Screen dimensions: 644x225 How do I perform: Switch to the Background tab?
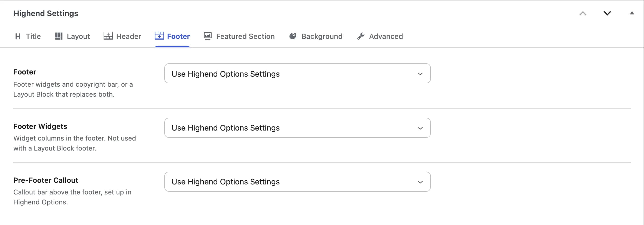pyautogui.click(x=316, y=36)
